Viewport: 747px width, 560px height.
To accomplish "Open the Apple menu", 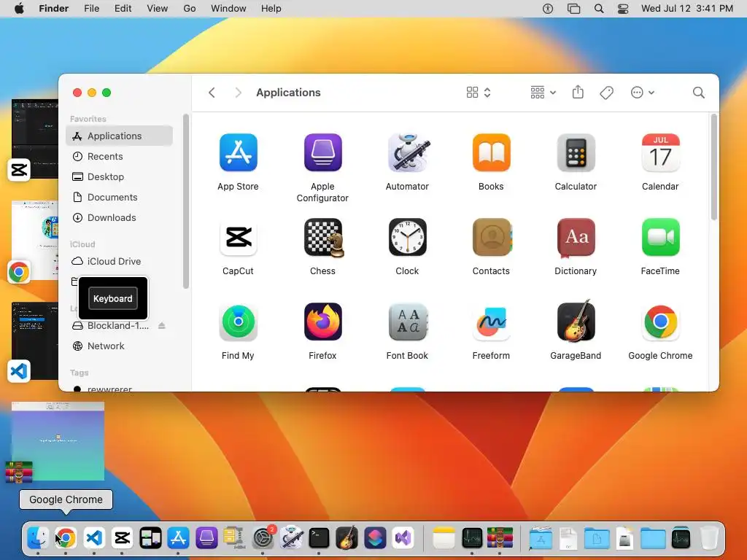I will pyautogui.click(x=19, y=9).
